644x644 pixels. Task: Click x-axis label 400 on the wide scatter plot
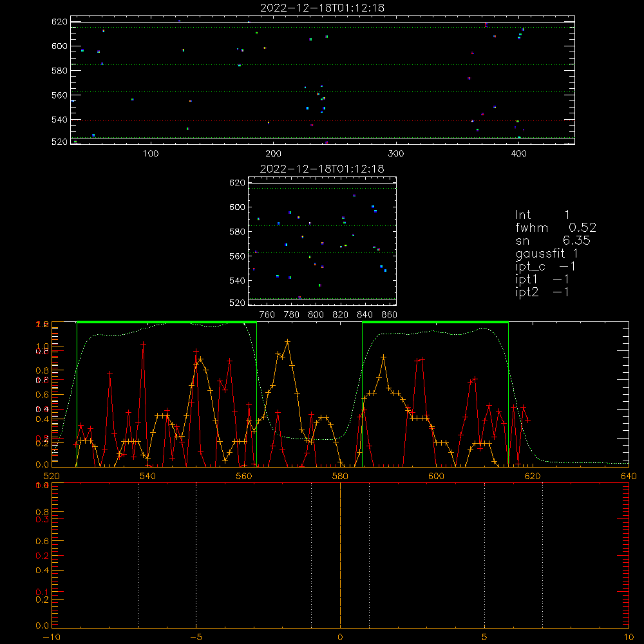click(518, 154)
